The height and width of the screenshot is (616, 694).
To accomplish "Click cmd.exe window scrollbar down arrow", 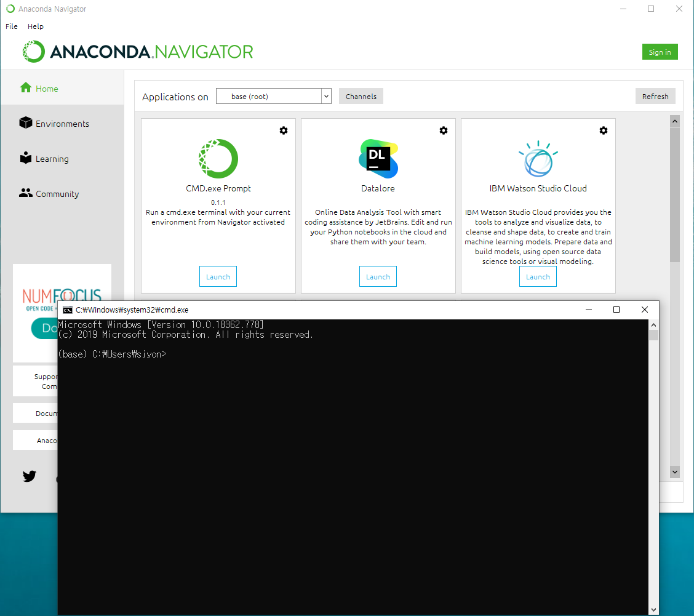I will pyautogui.click(x=654, y=609).
